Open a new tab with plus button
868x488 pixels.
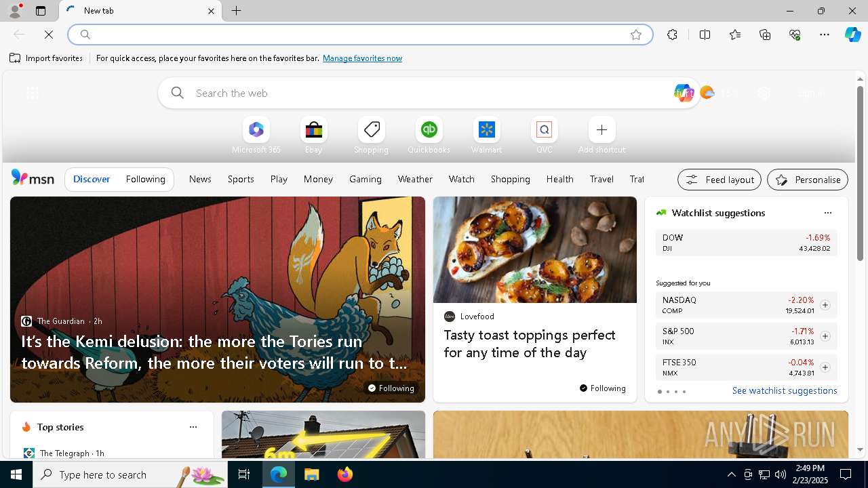[x=236, y=11]
